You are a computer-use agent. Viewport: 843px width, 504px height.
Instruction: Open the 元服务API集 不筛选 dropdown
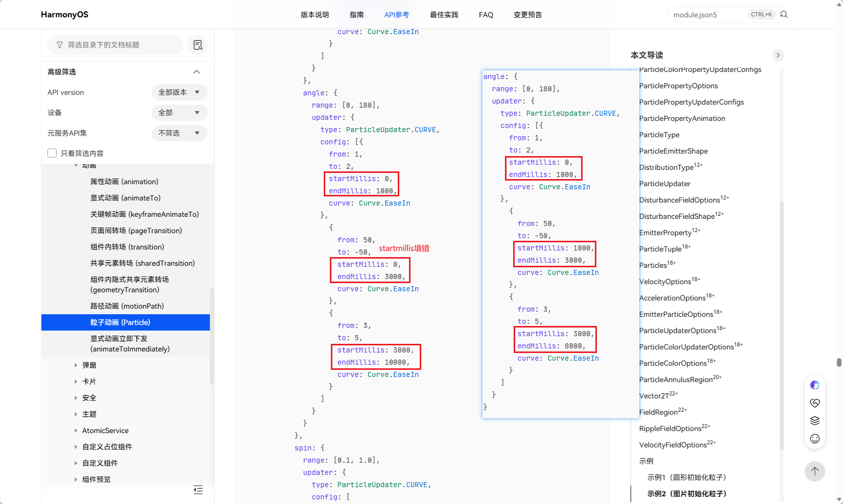coord(180,133)
